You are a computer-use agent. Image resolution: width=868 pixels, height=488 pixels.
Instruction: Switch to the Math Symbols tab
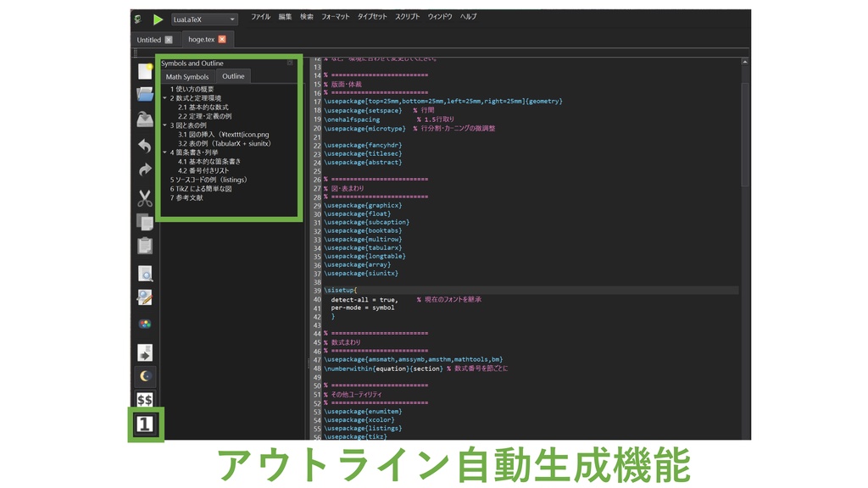tap(186, 75)
